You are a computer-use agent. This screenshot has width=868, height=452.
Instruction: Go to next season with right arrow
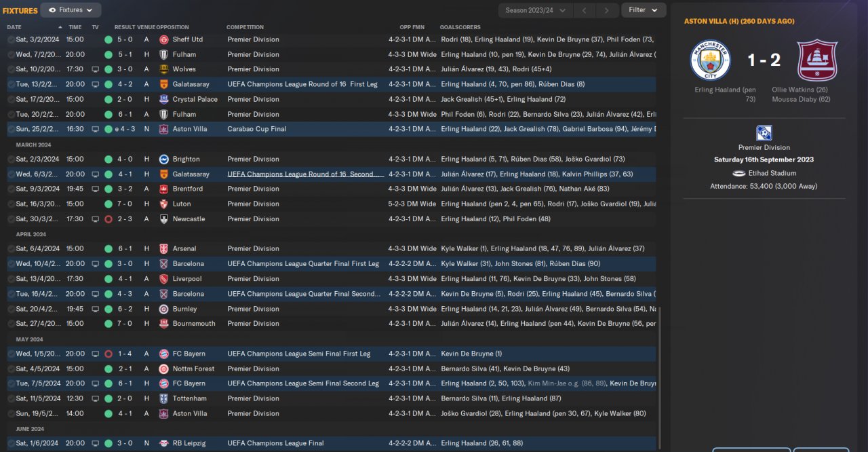pyautogui.click(x=608, y=10)
